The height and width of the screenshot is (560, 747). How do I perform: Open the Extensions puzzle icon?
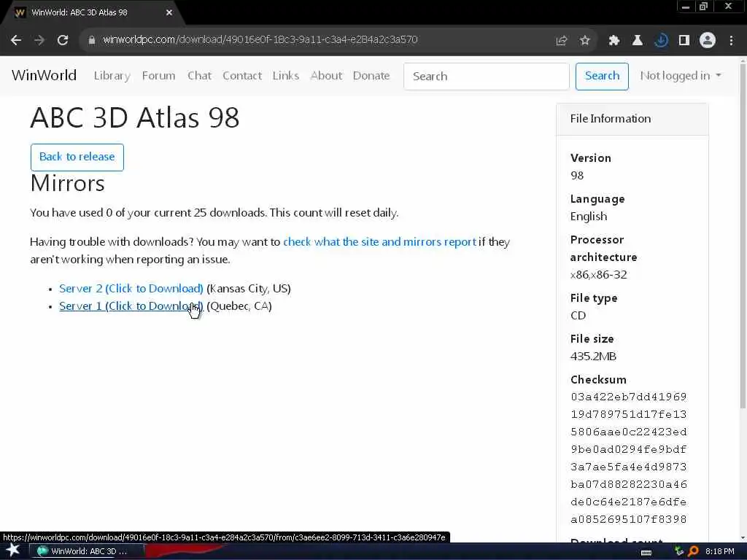614,41
